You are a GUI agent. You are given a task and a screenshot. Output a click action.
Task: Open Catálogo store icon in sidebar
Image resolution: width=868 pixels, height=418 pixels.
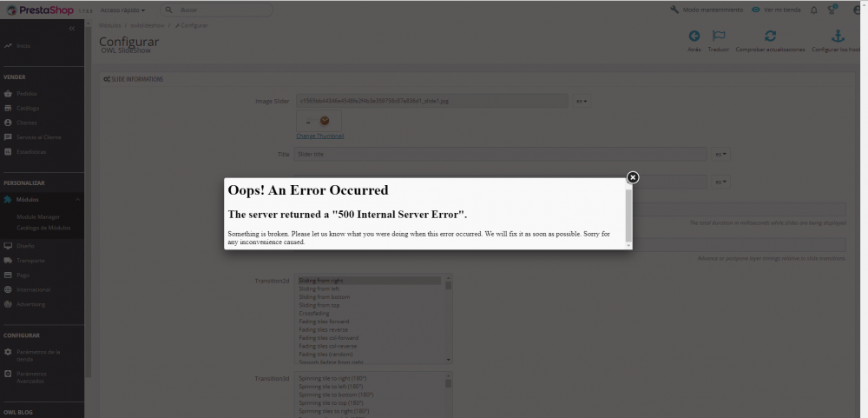point(8,108)
